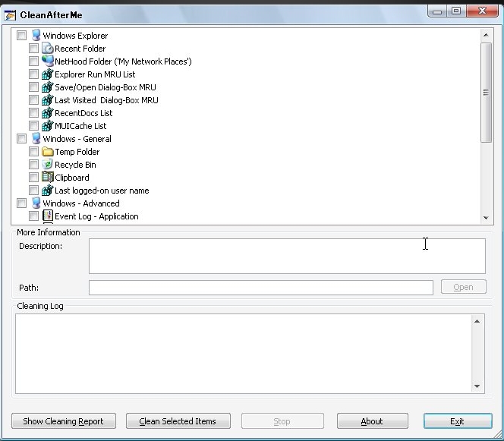
Task: Enable the Recycle Bin checkbox
Action: [33, 164]
